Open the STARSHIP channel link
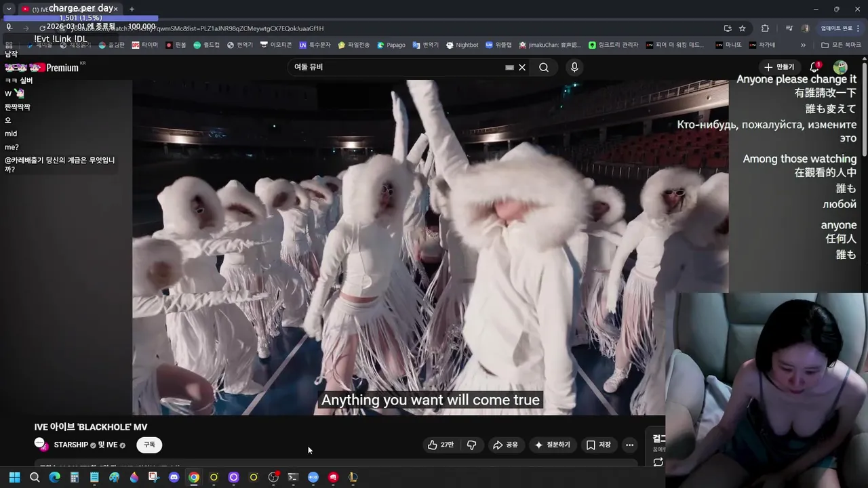The height and width of the screenshot is (488, 868). 71,445
